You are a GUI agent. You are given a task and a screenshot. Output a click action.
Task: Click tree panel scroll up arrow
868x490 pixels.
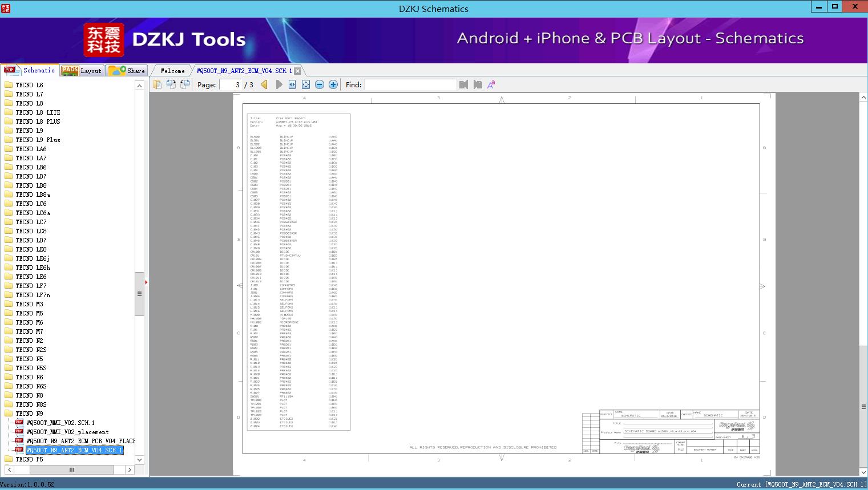pyautogui.click(x=139, y=85)
